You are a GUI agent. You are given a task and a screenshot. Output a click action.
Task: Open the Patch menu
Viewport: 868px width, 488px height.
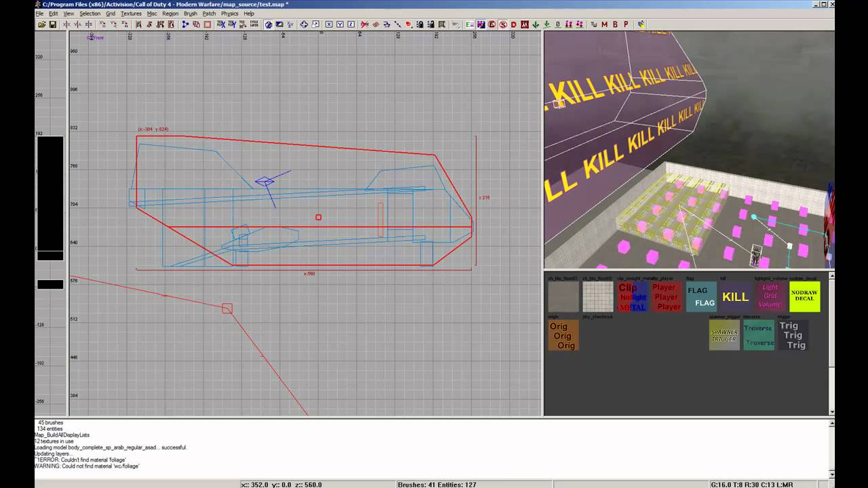[209, 14]
